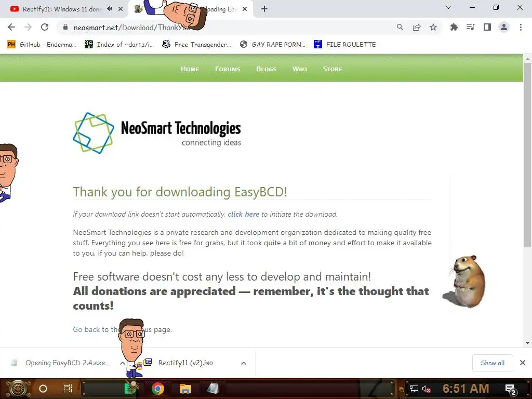Click the browser forward arrow
Image resolution: width=532 pixels, height=399 pixels.
pos(28,27)
